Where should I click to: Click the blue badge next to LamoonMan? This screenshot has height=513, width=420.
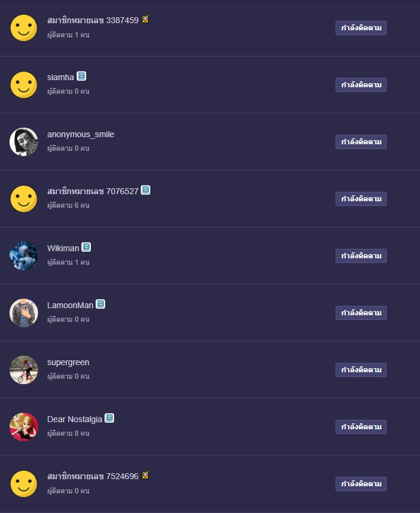tap(100, 304)
